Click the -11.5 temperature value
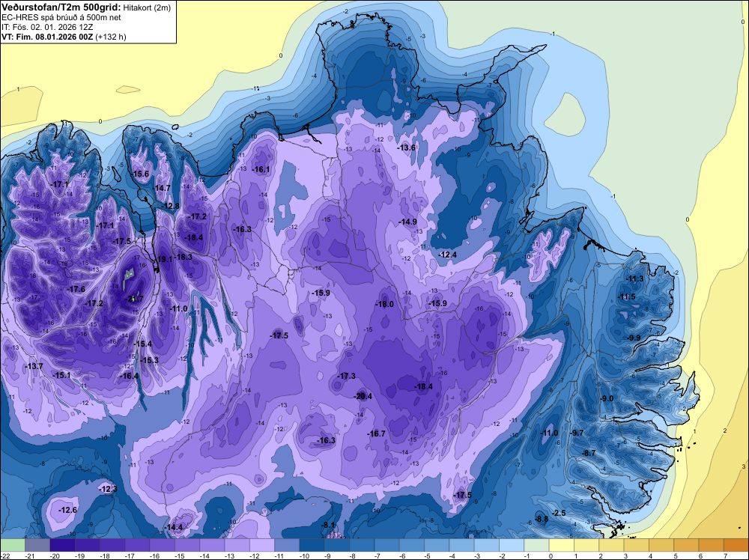The height and width of the screenshot is (560, 749). click(x=627, y=297)
